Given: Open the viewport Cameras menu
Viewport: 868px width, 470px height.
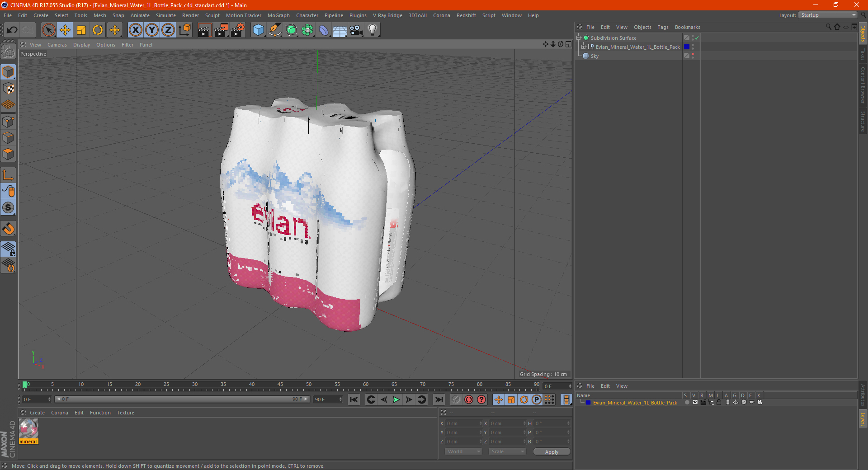Looking at the screenshot, I should coord(57,45).
